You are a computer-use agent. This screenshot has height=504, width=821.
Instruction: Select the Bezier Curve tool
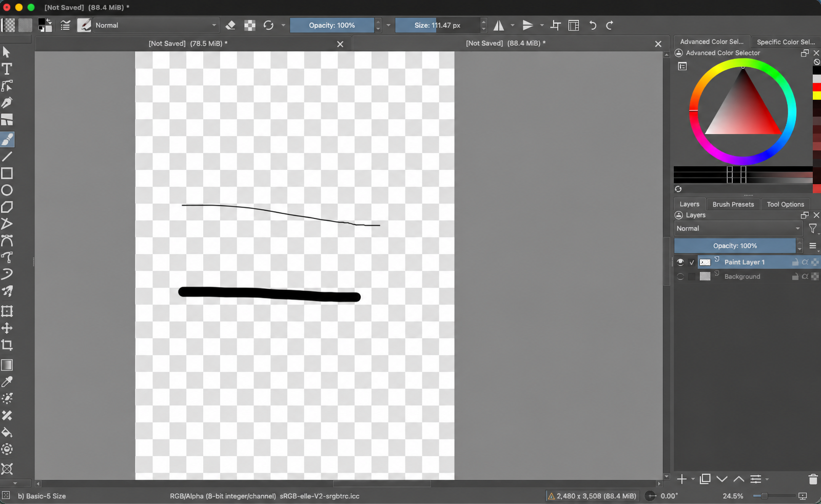7,240
